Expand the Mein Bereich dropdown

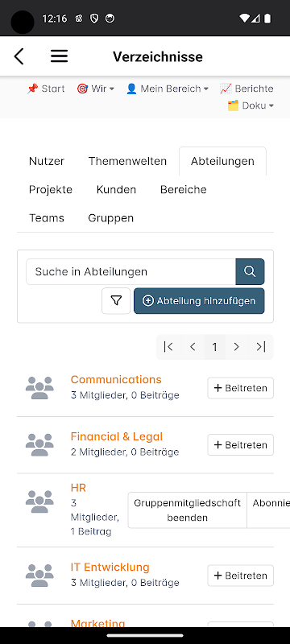168,89
